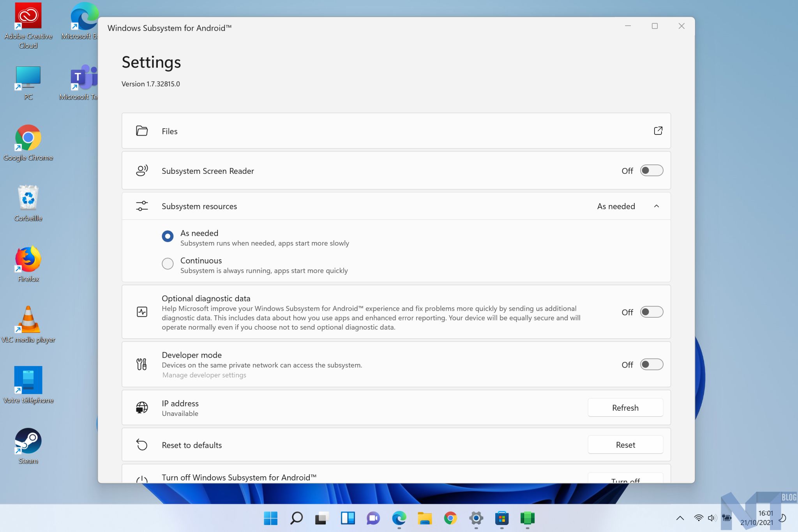The height and width of the screenshot is (532, 798).
Task: Click Refresh IP address button
Action: (x=625, y=408)
